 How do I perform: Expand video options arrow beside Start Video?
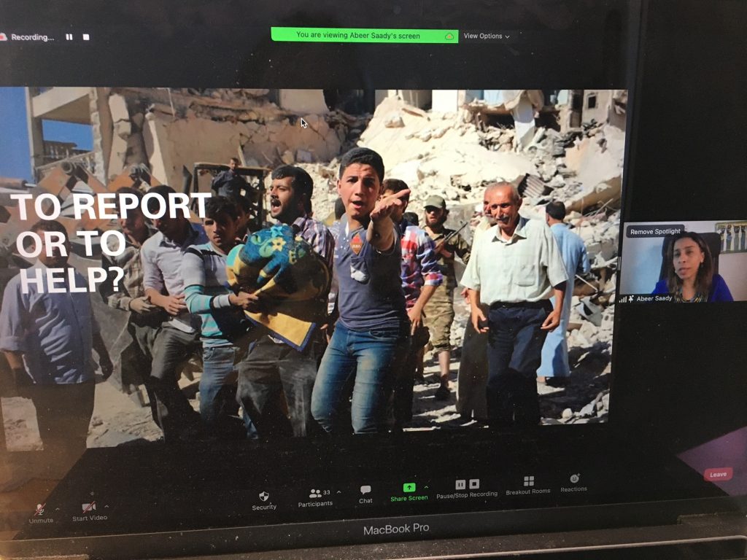107,506
